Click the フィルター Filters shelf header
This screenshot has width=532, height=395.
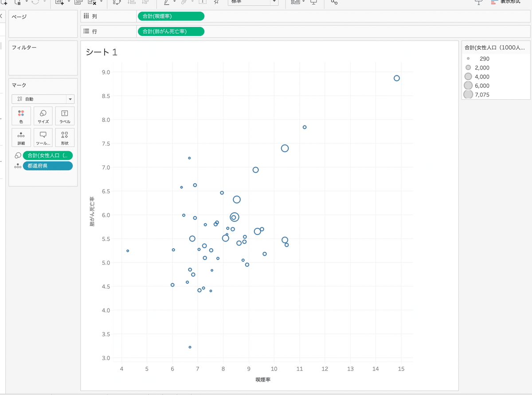(24, 47)
